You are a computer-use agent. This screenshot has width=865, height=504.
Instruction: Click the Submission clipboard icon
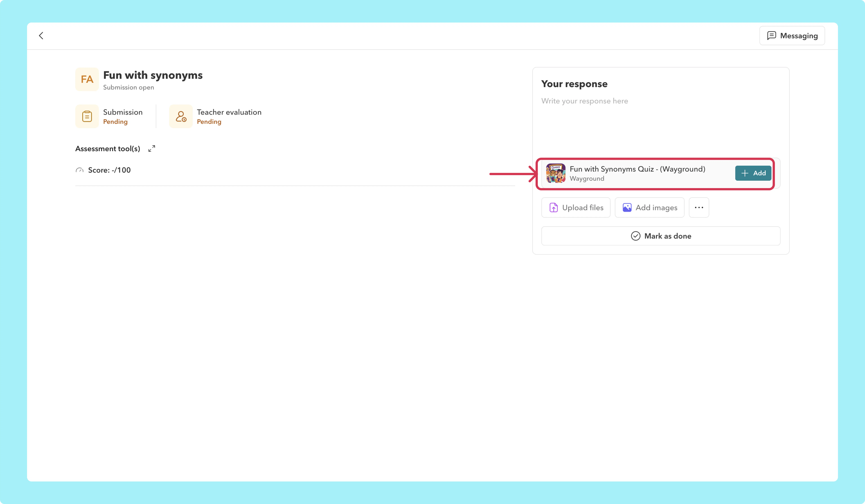(x=87, y=116)
